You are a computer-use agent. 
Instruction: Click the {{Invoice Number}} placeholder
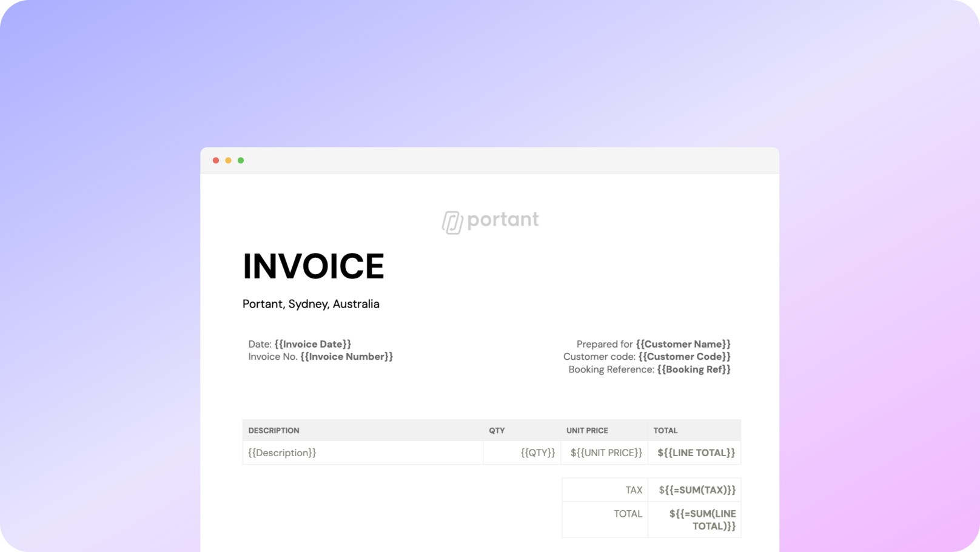347,357
